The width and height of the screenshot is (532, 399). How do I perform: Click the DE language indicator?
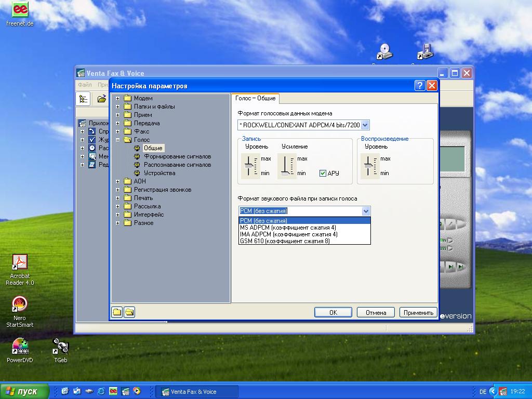(483, 392)
